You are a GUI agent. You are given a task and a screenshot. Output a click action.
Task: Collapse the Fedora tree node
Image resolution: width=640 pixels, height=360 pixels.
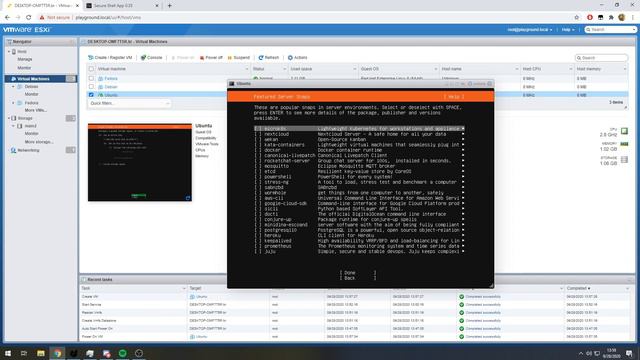(x=13, y=103)
